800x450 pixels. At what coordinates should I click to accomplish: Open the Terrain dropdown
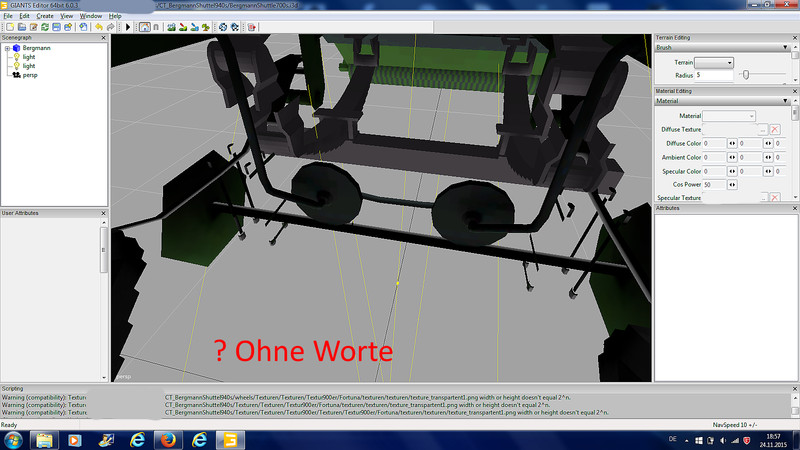(714, 62)
